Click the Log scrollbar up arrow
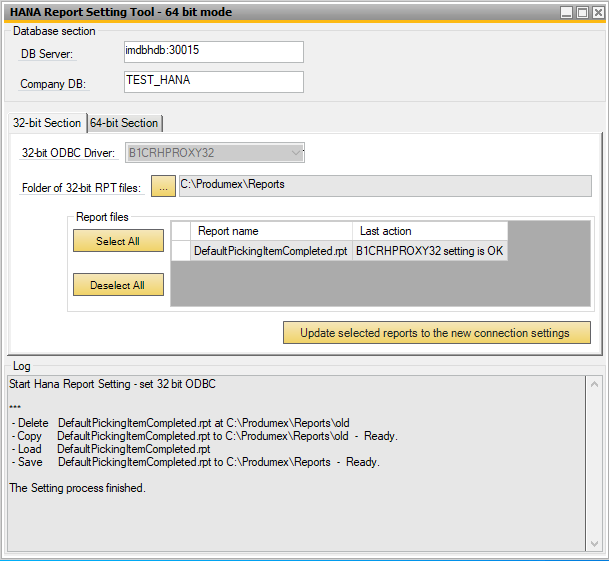Viewport: 609px width, 561px height. [595, 383]
